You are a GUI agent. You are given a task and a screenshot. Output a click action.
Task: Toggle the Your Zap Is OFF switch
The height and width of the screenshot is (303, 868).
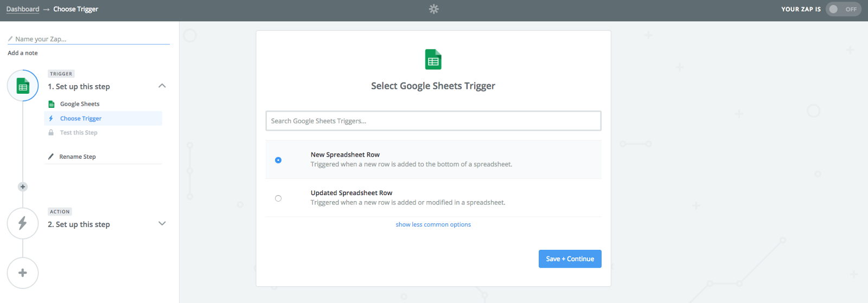(x=843, y=9)
